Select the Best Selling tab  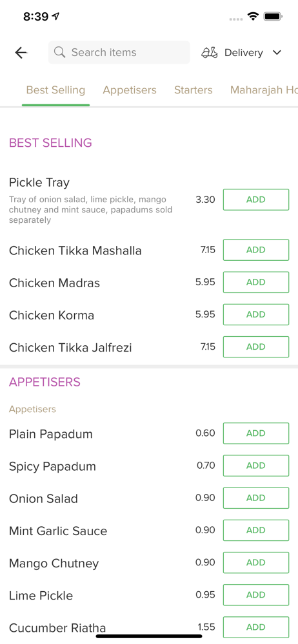[55, 90]
